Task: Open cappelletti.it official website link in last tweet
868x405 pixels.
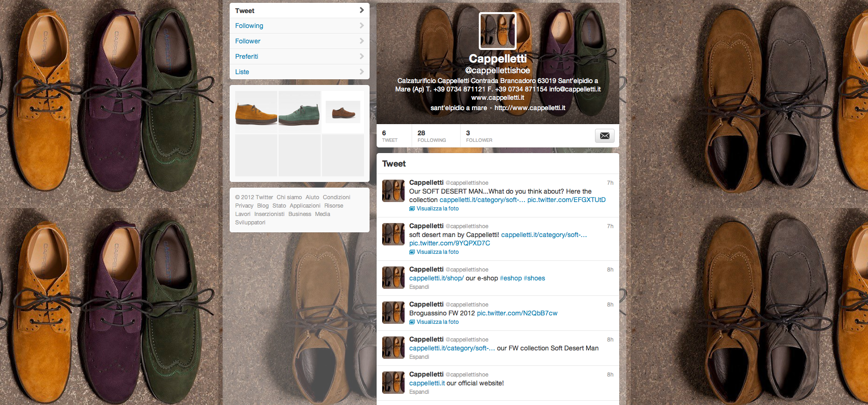Action: click(427, 383)
